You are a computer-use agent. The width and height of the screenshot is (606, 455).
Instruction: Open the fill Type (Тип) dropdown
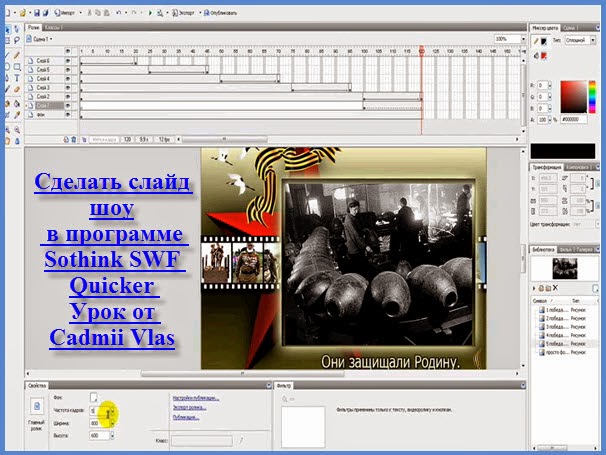(x=592, y=40)
